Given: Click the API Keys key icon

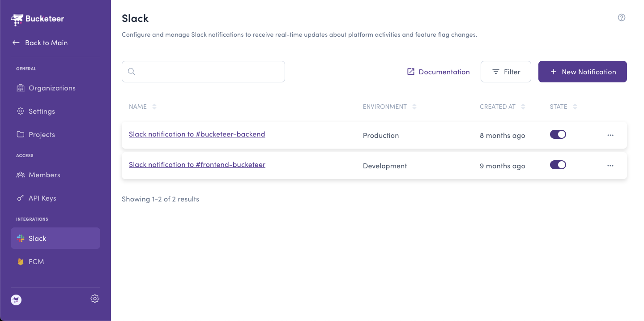Looking at the screenshot, I should [21, 198].
